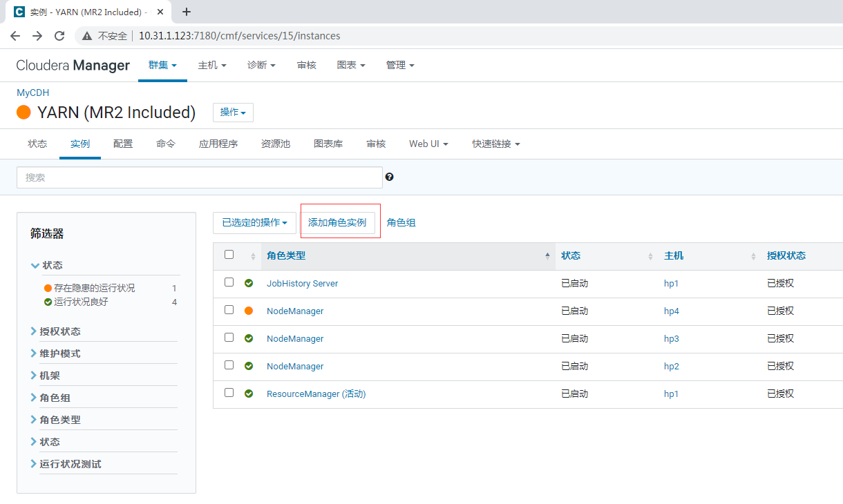Expand the 角色类型 filter

(x=55, y=420)
